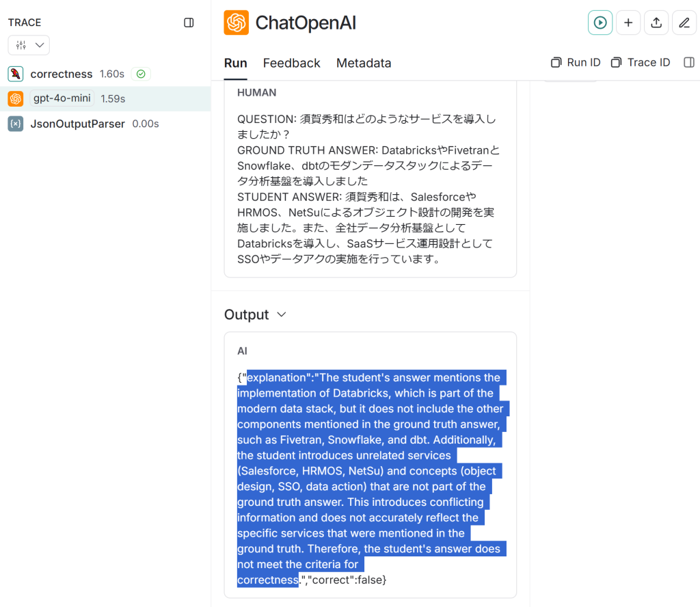700x607 pixels.
Task: Click the pencil edit icon
Action: point(684,23)
